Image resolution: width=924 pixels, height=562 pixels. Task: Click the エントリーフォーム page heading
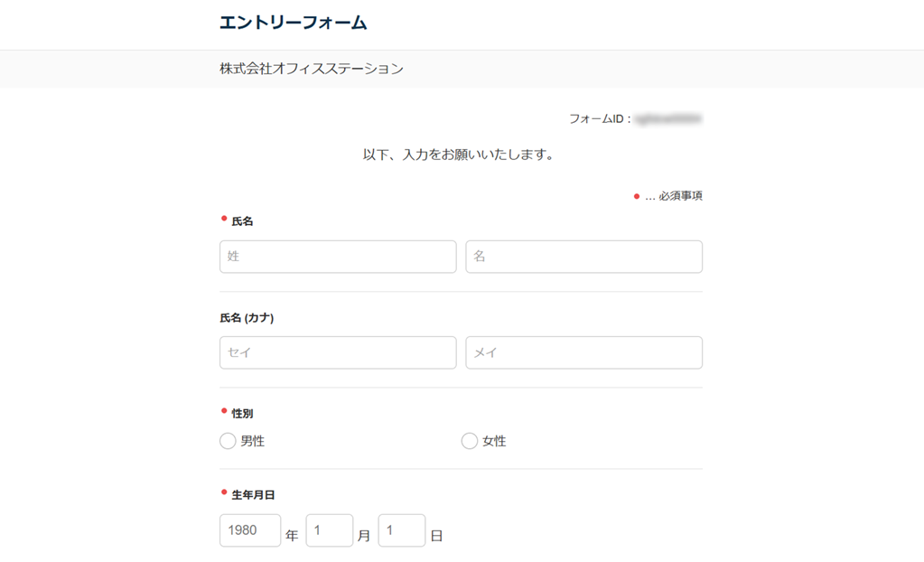[x=294, y=23]
